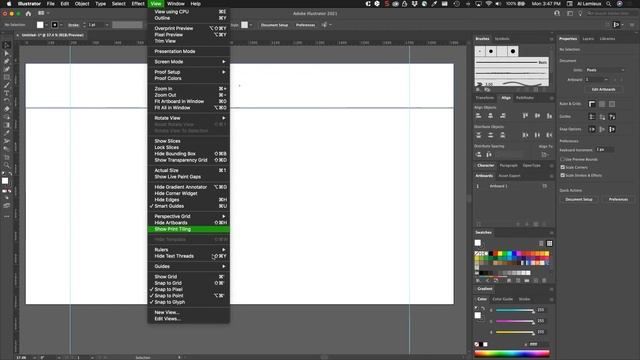Expand the Screen Mode submenu
Screen dimensions: 640x360
coord(189,62)
